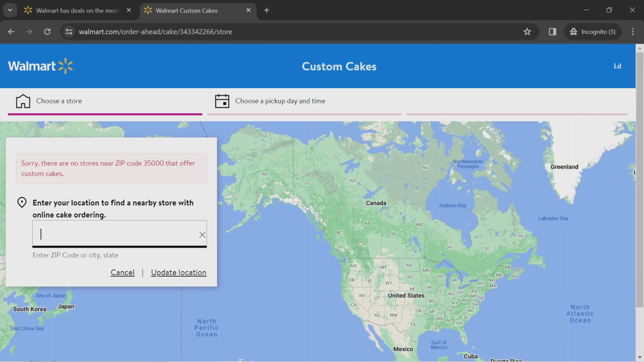Focus the ZIP code or city input field
The width and height of the screenshot is (644, 362).
pyautogui.click(x=119, y=234)
